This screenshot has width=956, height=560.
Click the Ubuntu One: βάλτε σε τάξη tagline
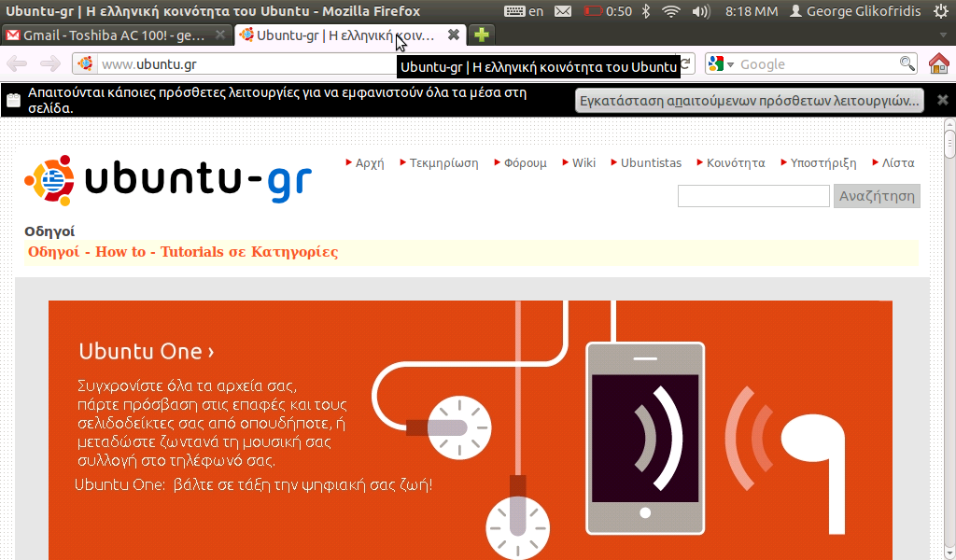click(x=253, y=485)
